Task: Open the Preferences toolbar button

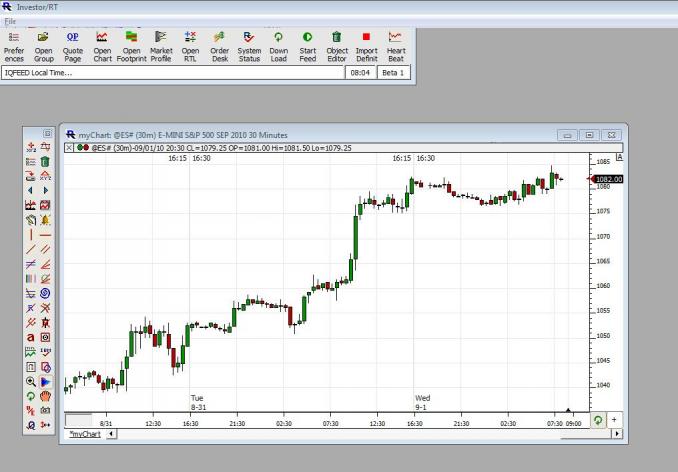Action: tap(14, 46)
